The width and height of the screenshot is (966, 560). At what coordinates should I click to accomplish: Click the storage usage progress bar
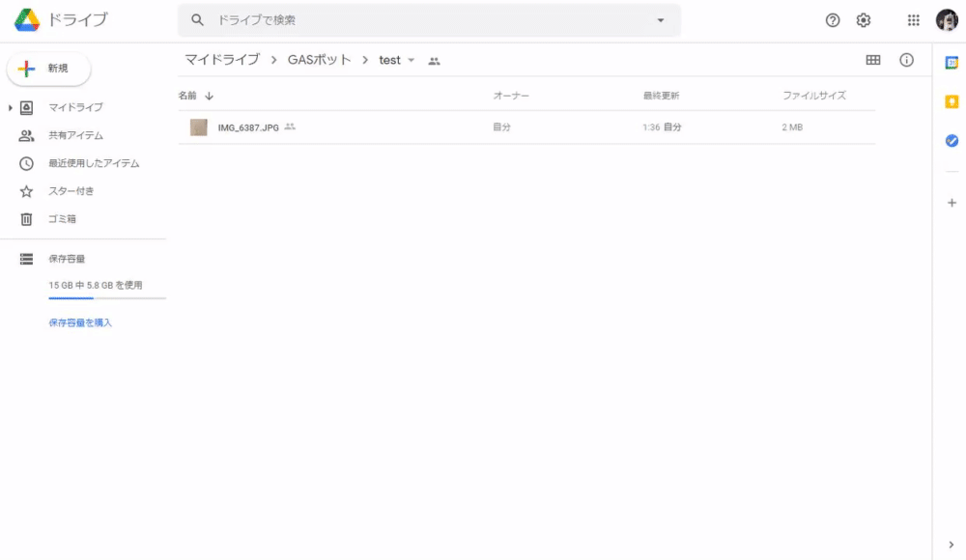tap(107, 298)
